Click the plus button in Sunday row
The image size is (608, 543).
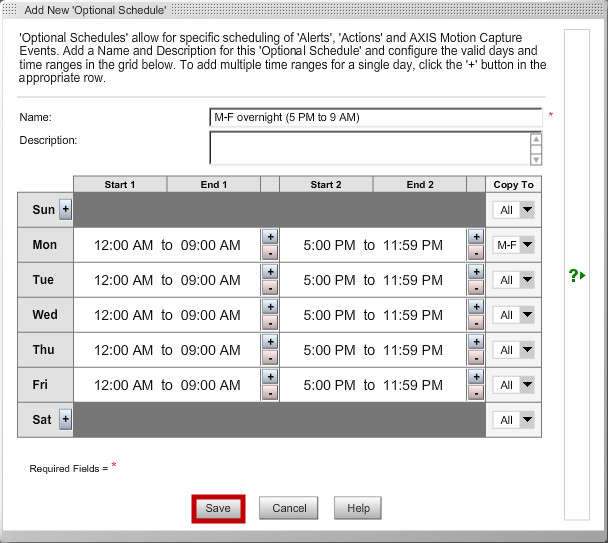pyautogui.click(x=66, y=210)
